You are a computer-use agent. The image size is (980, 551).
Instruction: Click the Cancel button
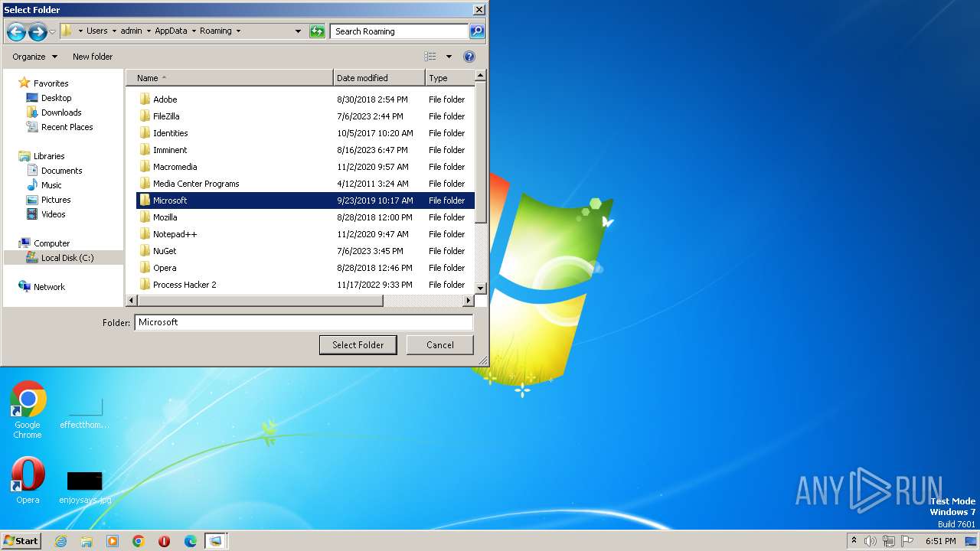(x=440, y=345)
